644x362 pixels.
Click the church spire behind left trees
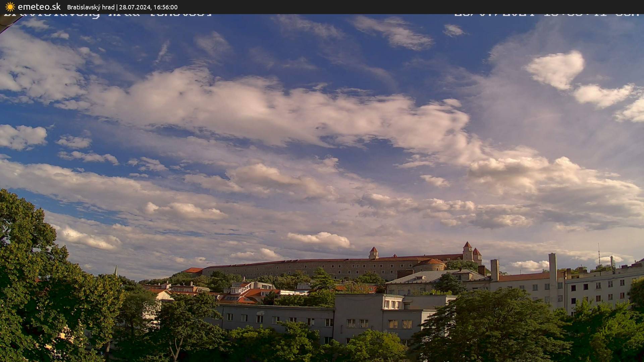pyautogui.click(x=116, y=270)
